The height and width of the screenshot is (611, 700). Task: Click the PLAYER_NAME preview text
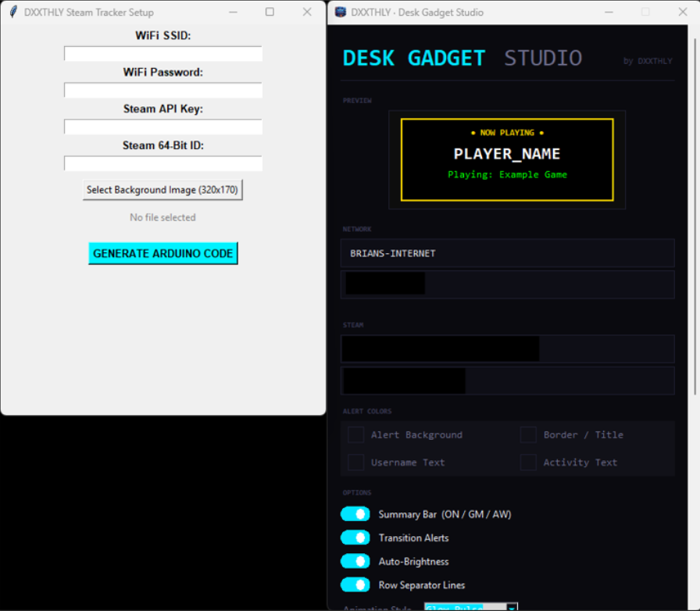pyautogui.click(x=507, y=154)
